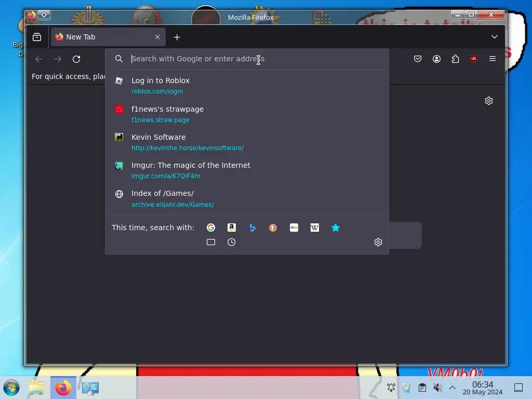The width and height of the screenshot is (532, 399).
Task: Open the notifications bell in the tray
Action: coord(391,387)
